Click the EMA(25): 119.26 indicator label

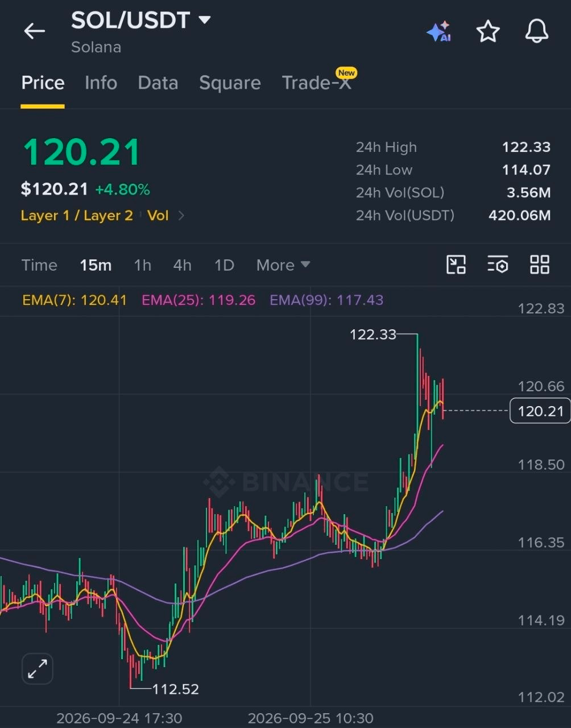coord(198,300)
